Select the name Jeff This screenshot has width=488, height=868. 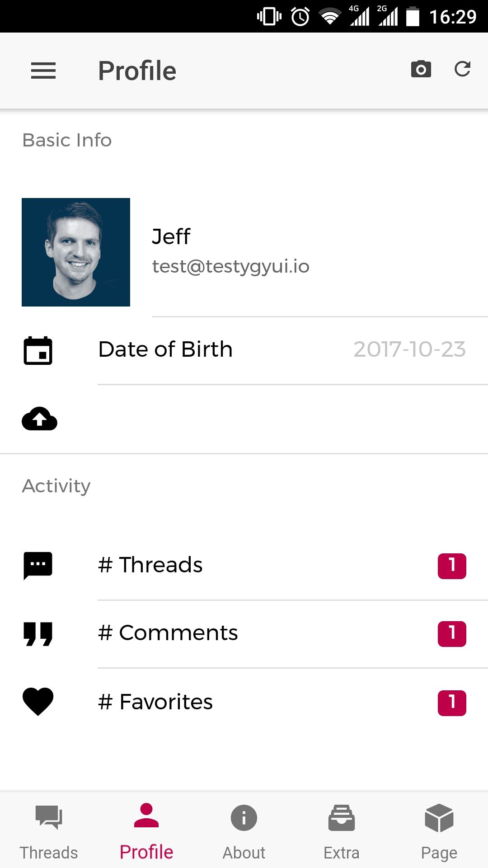pos(171,236)
